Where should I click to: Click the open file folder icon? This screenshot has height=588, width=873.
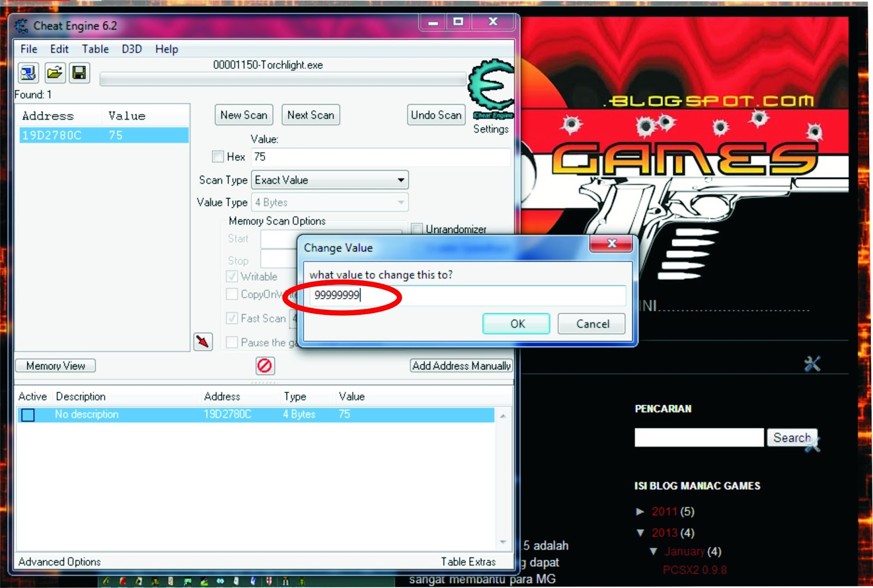pyautogui.click(x=55, y=73)
